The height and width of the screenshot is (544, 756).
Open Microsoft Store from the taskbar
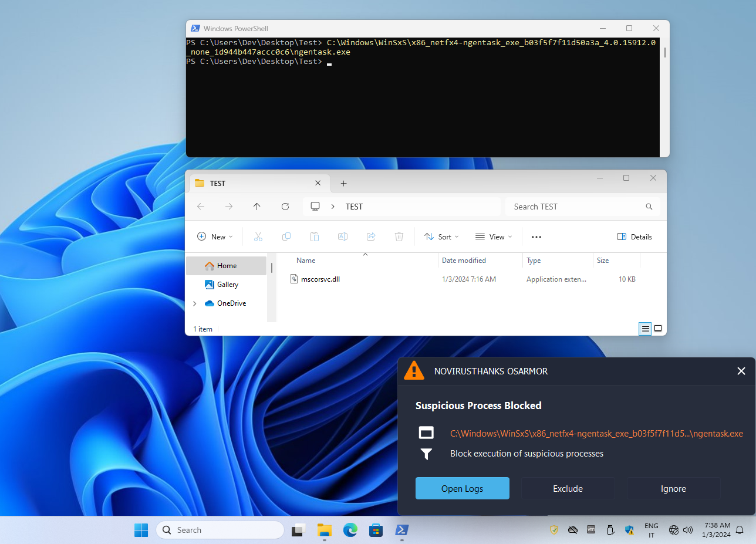click(376, 530)
